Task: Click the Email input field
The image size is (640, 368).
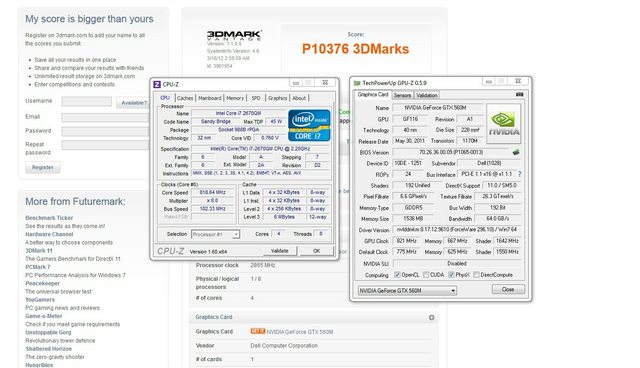Action: (x=105, y=117)
